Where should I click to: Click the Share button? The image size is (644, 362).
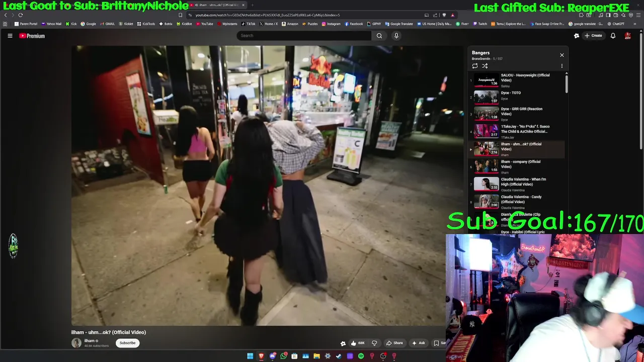394,343
